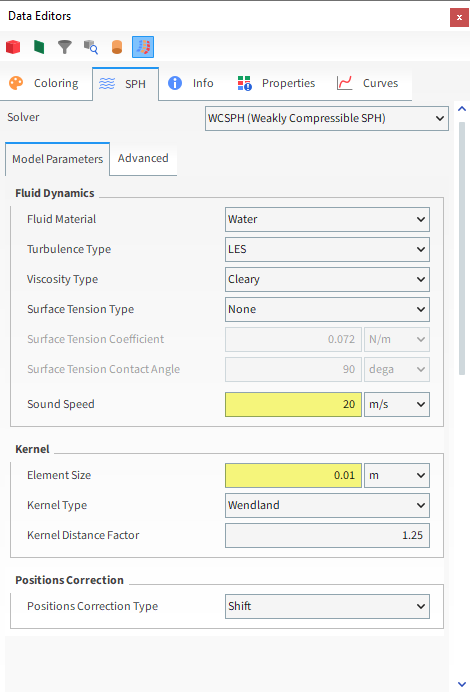Select the green surface icon in toolbar
Screen dimensions: 470x696
click(39, 47)
